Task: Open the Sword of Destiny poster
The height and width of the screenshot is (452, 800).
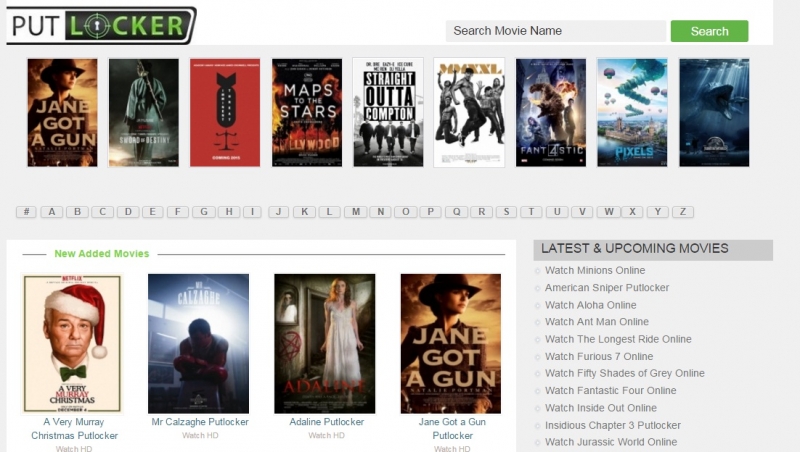Action: pos(144,112)
